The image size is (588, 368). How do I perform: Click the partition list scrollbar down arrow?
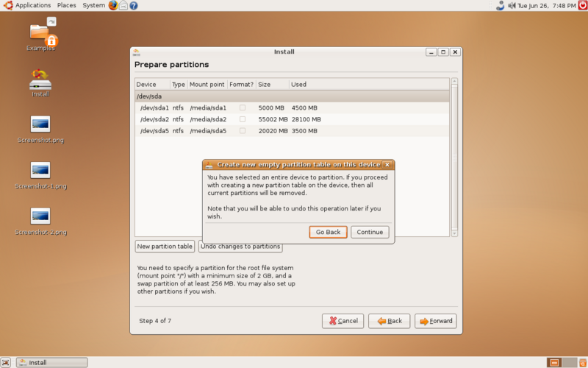tap(454, 233)
